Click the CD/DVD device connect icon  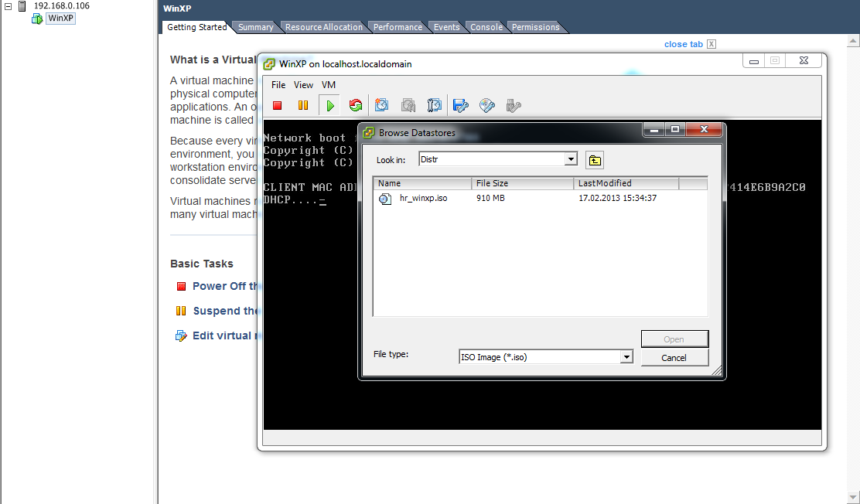click(487, 105)
